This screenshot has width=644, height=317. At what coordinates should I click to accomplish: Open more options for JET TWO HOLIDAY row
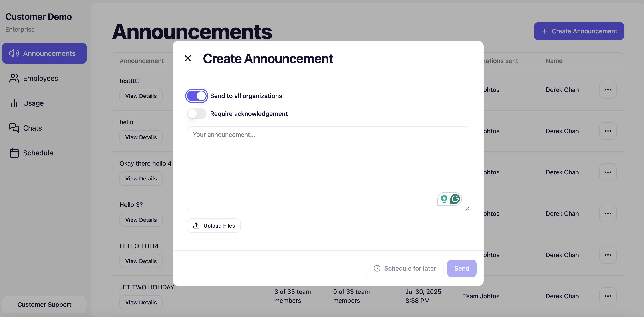coord(608,296)
